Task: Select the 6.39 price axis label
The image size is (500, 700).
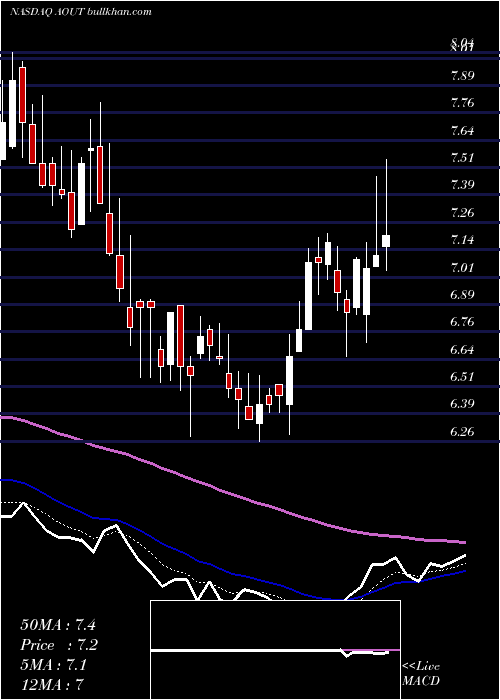Action: (462, 404)
